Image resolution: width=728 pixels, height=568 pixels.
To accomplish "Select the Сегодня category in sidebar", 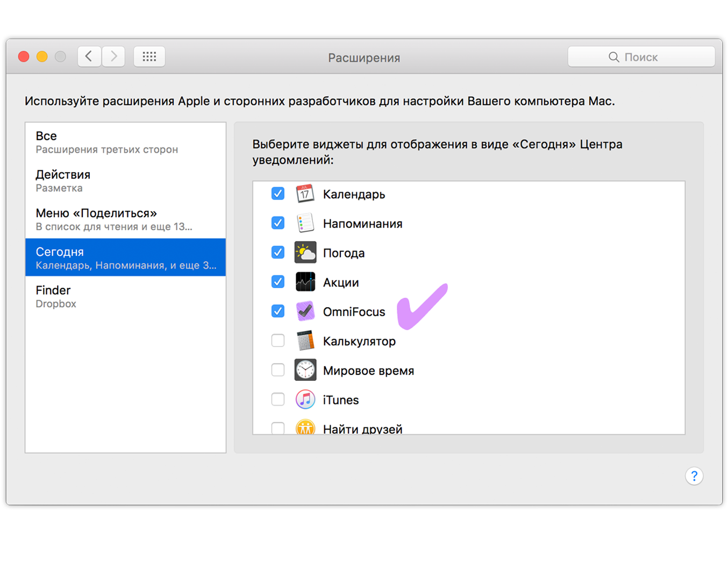I will [x=125, y=258].
